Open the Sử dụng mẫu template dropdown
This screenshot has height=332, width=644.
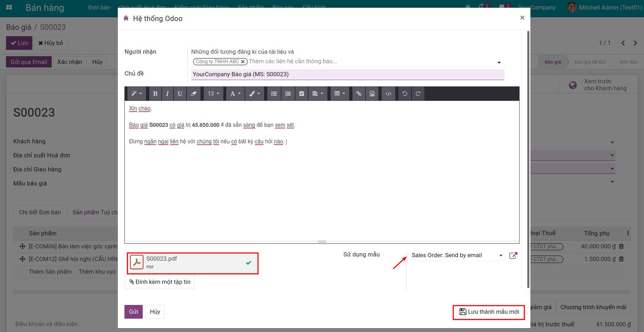pos(457,255)
